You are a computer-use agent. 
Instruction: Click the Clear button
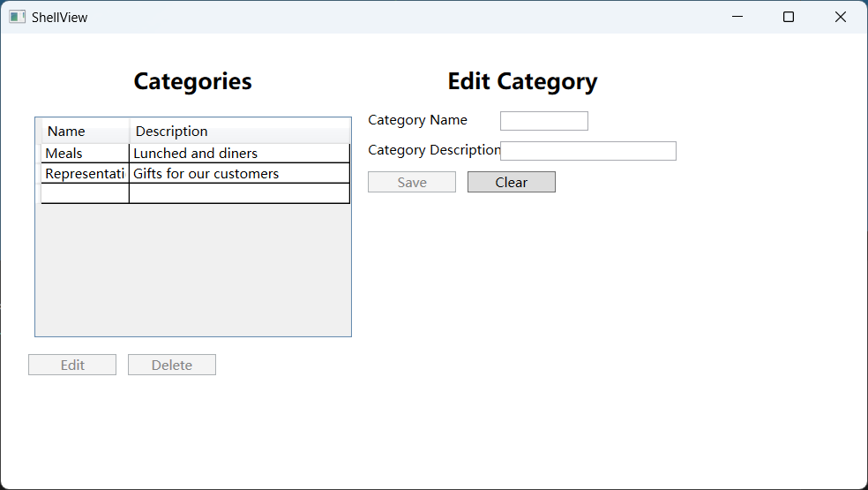(511, 183)
